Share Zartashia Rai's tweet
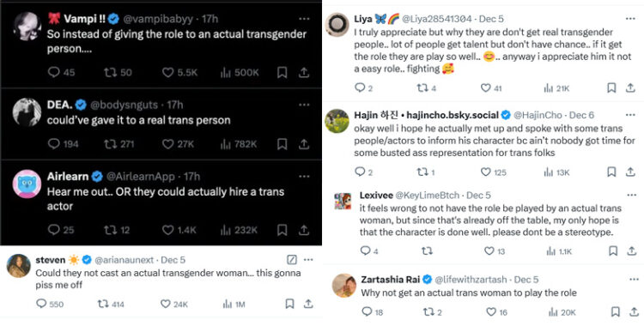Image resolution: width=644 pixels, height=332 pixels. (x=633, y=312)
